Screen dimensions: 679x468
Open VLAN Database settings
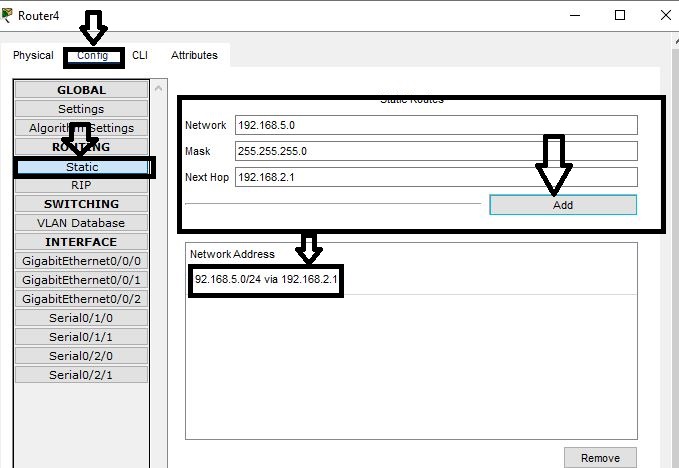point(81,223)
